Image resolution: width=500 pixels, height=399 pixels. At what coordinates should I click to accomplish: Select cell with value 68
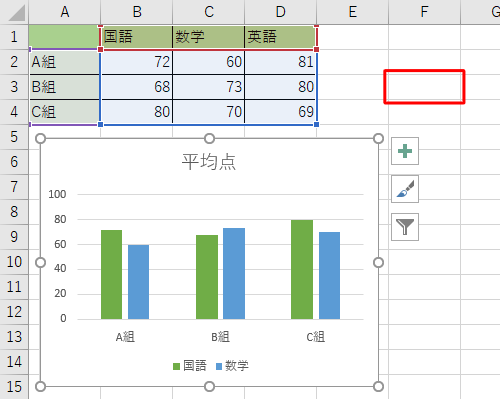point(137,87)
